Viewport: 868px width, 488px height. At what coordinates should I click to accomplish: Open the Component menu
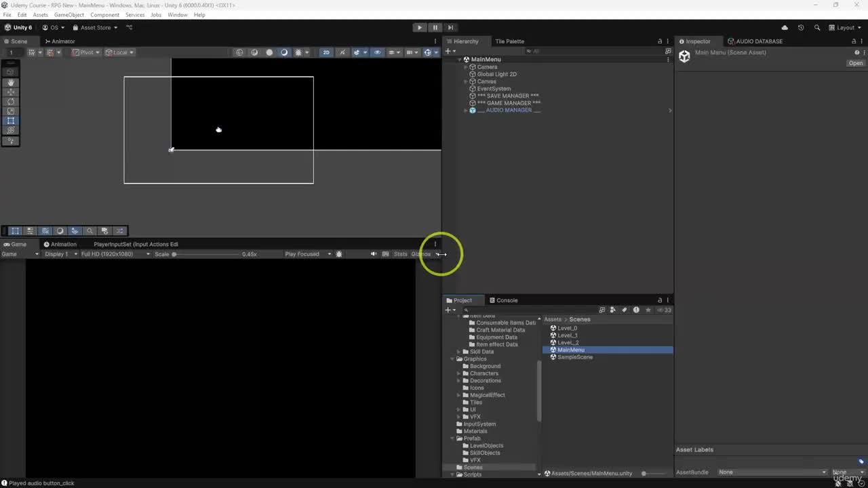click(104, 14)
